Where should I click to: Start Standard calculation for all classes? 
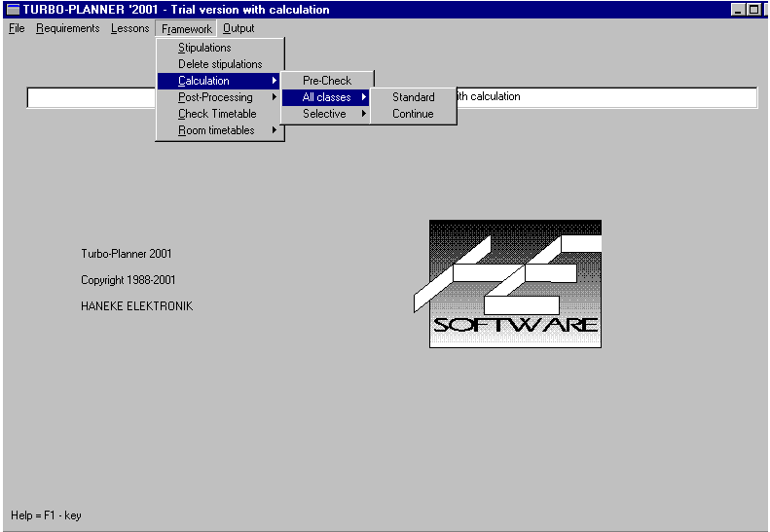(414, 97)
